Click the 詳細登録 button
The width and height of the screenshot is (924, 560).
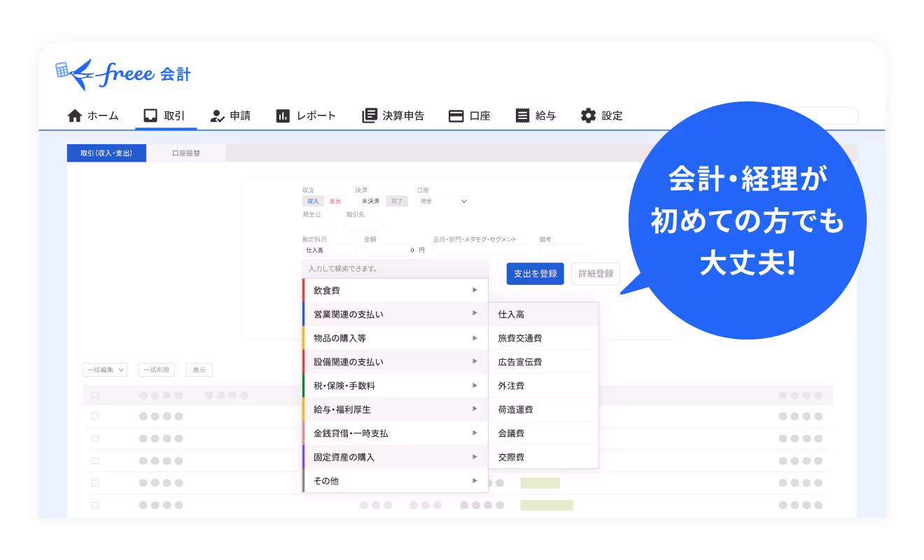(596, 274)
